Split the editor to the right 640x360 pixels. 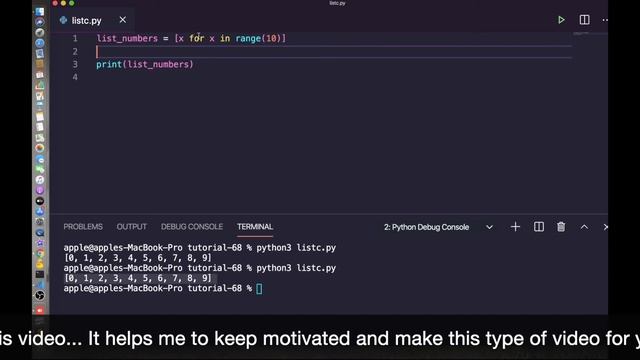coord(584,20)
